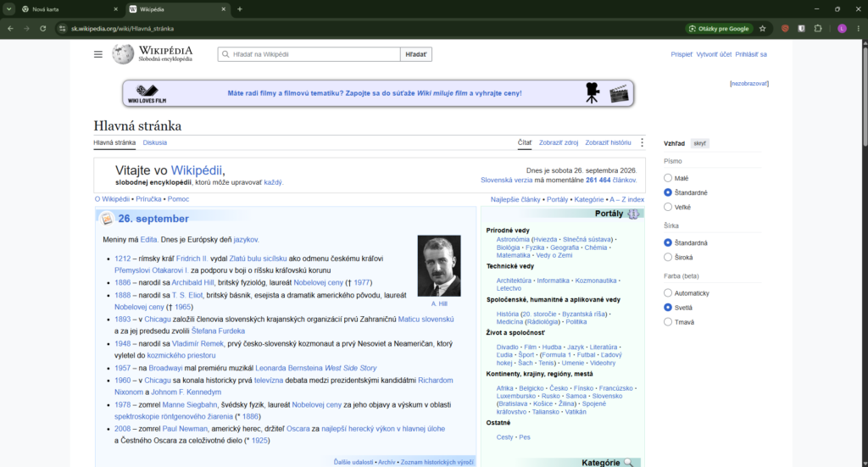
Task: Click the magnifier icon in search box
Action: 225,54
